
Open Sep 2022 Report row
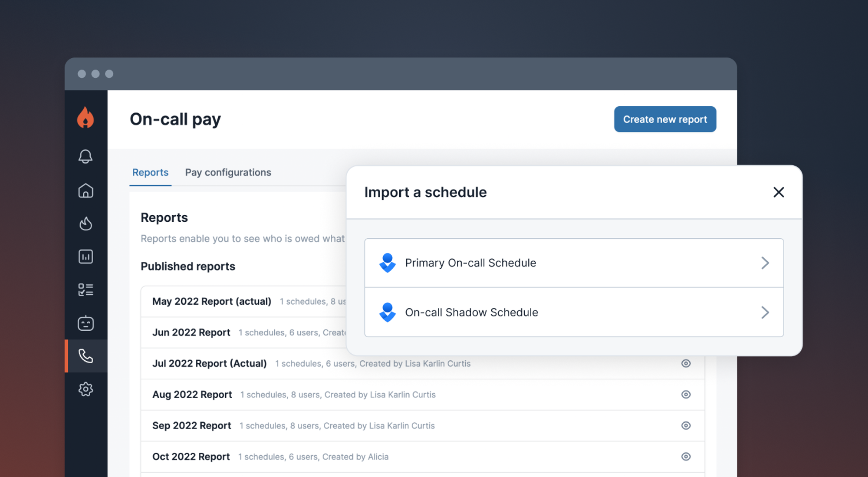click(192, 426)
